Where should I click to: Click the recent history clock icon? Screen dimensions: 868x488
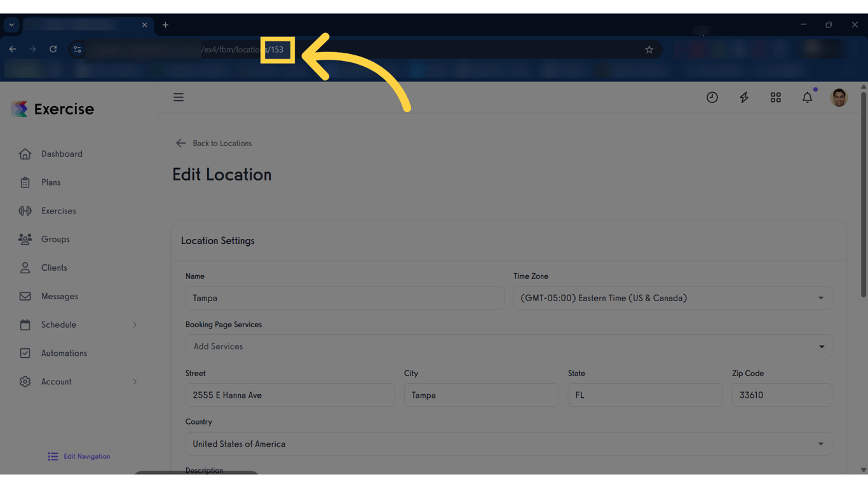tap(712, 97)
